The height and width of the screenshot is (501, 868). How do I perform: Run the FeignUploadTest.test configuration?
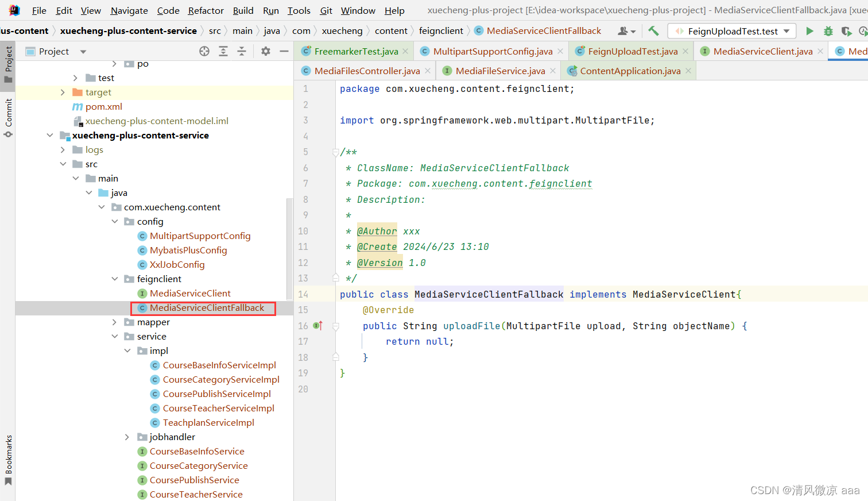point(809,31)
